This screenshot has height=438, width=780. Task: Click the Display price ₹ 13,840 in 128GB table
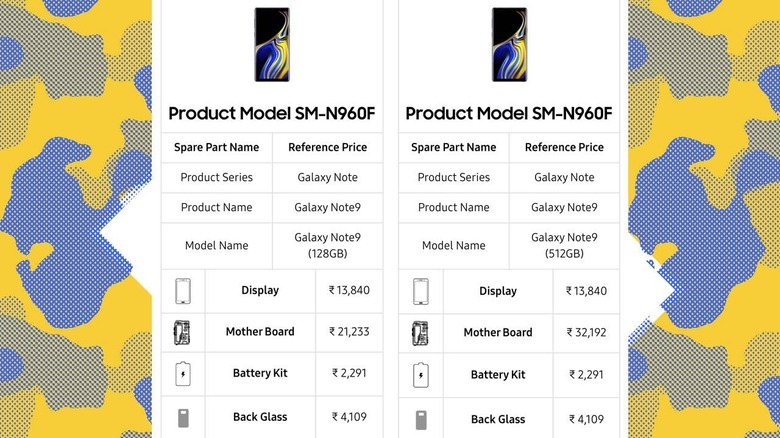click(x=349, y=291)
